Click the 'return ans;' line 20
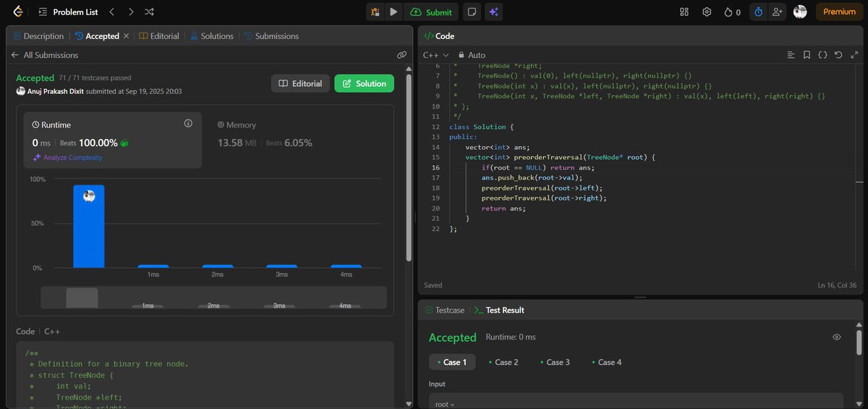868x409 pixels. pos(503,208)
